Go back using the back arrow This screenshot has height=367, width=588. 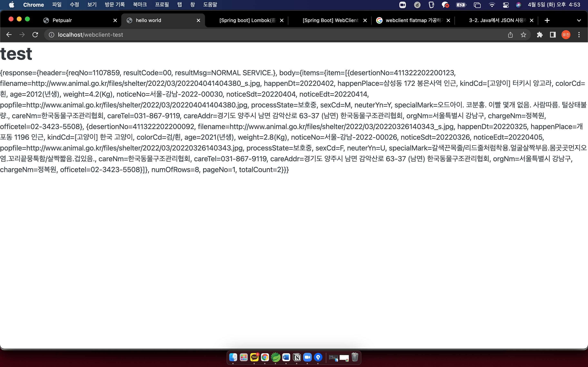(x=9, y=35)
